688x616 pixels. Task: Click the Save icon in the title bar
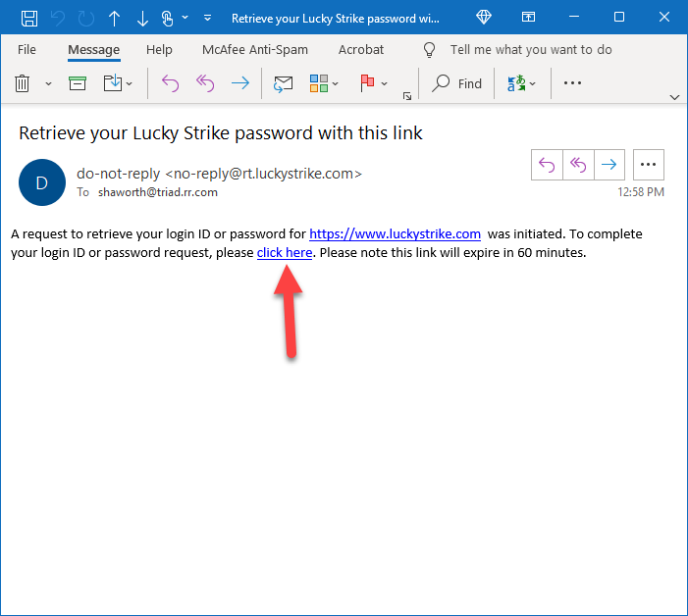point(29,19)
